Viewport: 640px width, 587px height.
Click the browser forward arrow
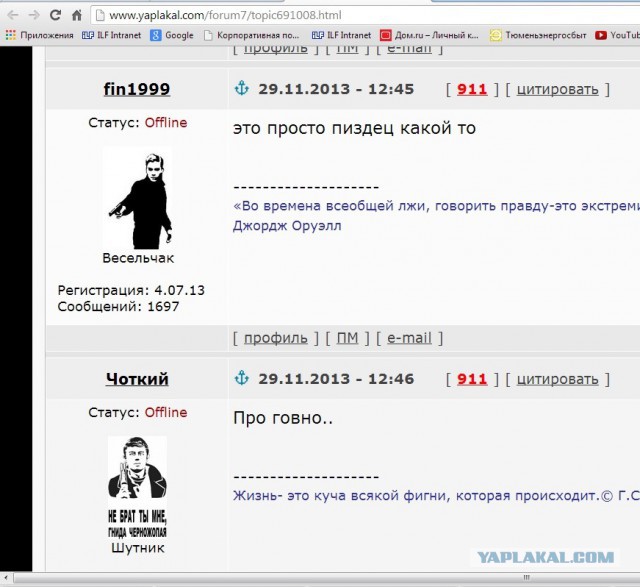33,16
